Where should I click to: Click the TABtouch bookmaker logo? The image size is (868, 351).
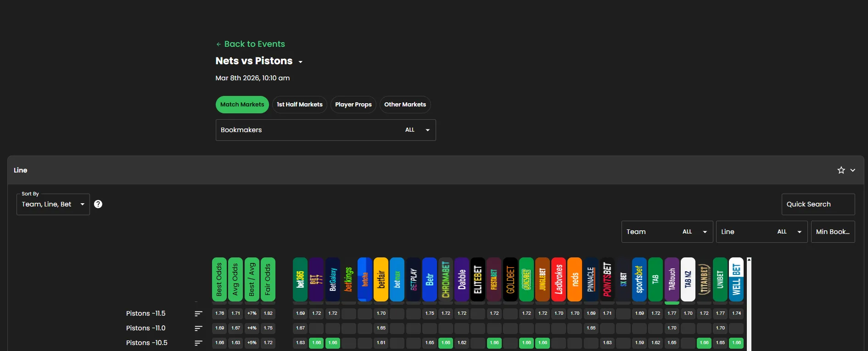click(672, 279)
